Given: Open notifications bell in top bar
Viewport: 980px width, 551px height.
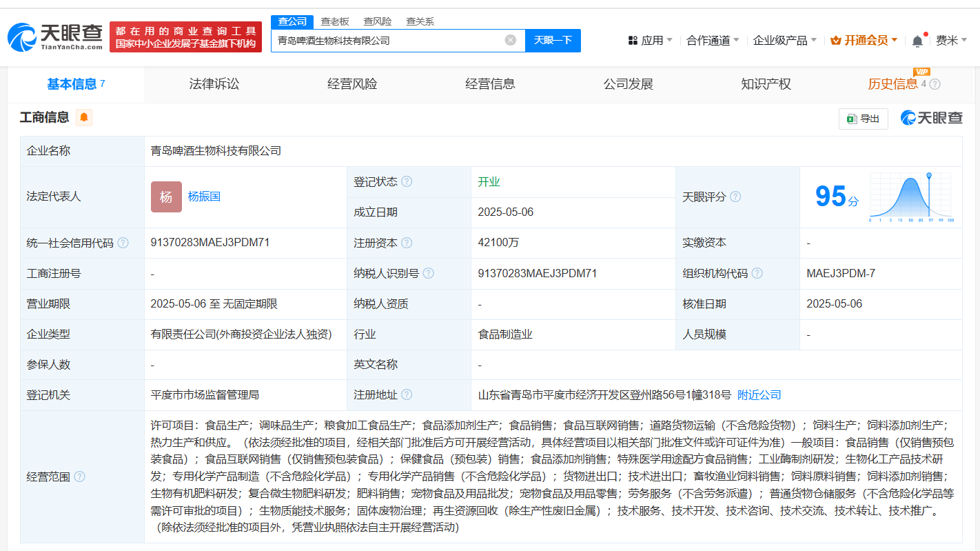Looking at the screenshot, I should pyautogui.click(x=917, y=41).
